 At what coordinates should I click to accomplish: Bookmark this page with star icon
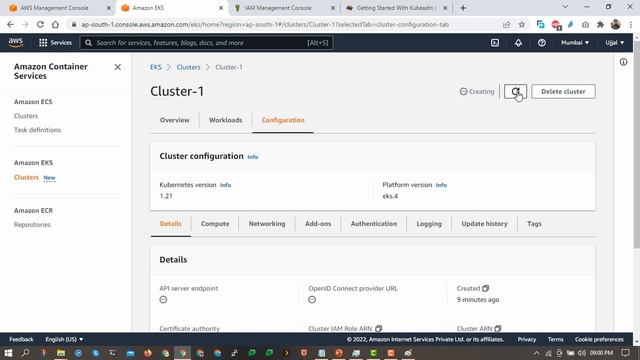522,24
